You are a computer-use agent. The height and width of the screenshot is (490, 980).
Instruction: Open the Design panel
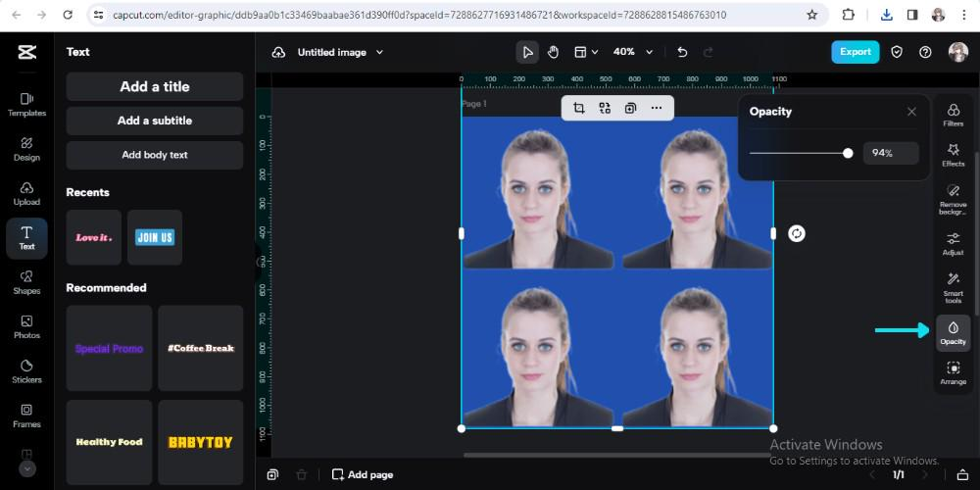(26, 149)
